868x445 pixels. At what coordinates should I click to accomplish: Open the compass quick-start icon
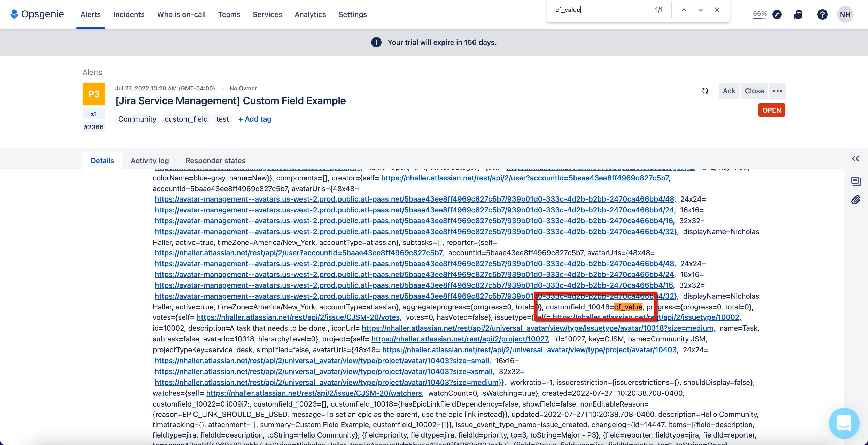tap(777, 14)
